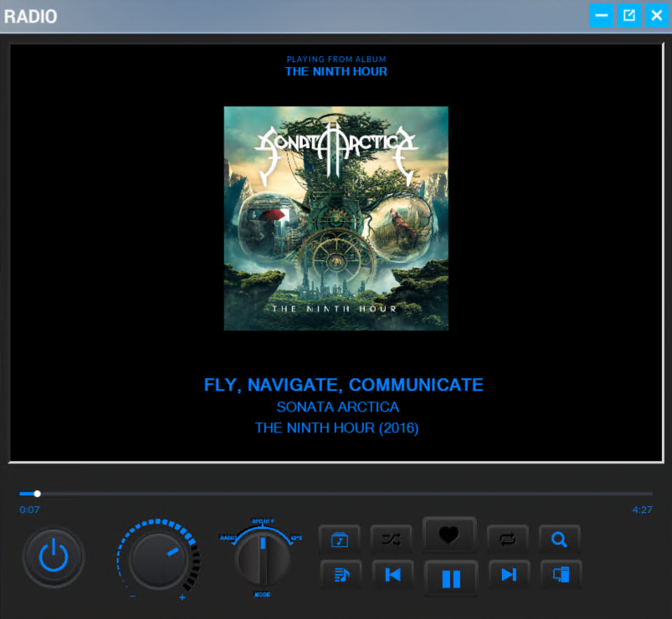Skip to the previous track
Viewport: 672px width, 619px height.
click(x=392, y=575)
